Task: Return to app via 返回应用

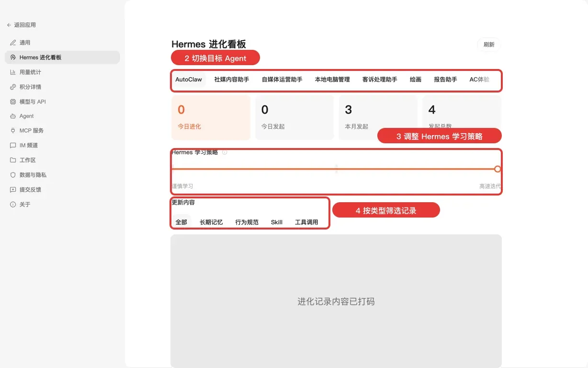Action: coord(22,25)
